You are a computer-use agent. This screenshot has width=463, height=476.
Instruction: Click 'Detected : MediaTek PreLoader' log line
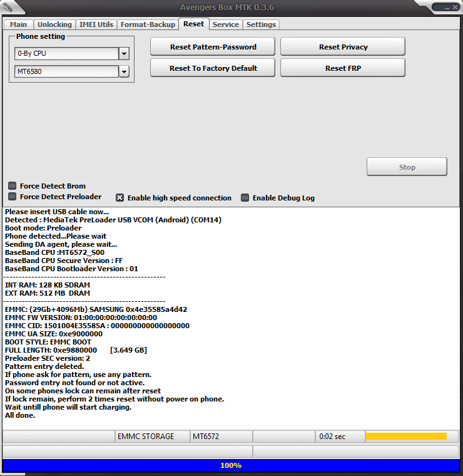click(113, 220)
